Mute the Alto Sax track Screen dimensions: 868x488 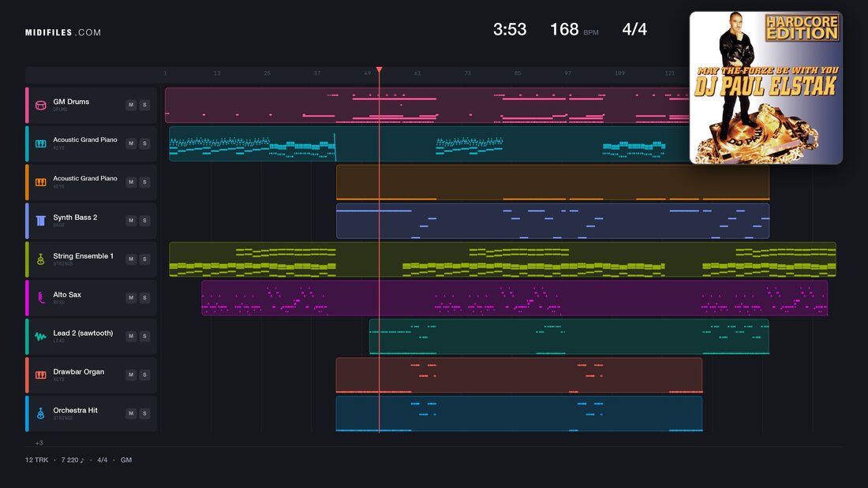131,298
